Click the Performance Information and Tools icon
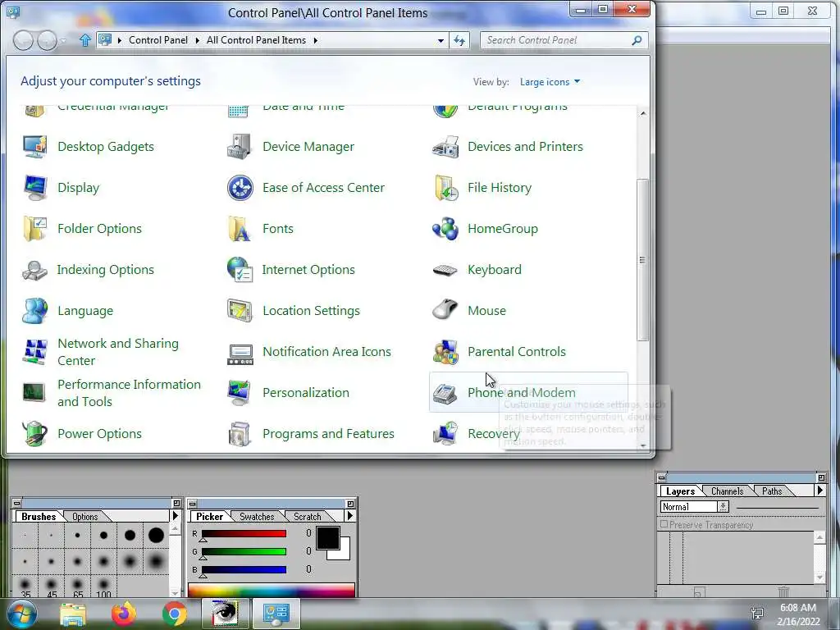840x630 pixels. (34, 393)
